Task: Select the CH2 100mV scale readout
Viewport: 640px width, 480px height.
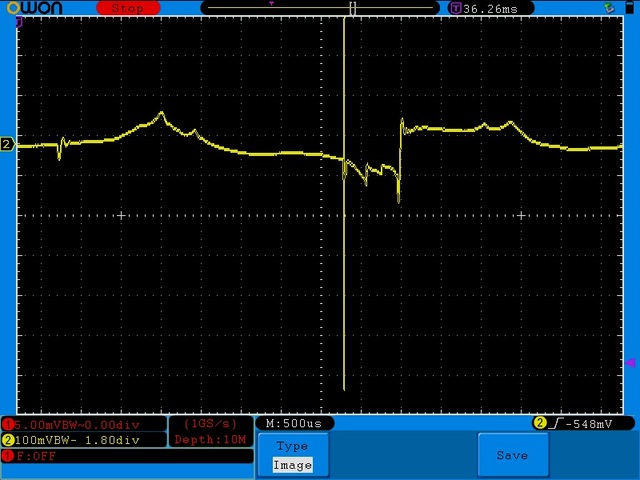Action: point(88,440)
